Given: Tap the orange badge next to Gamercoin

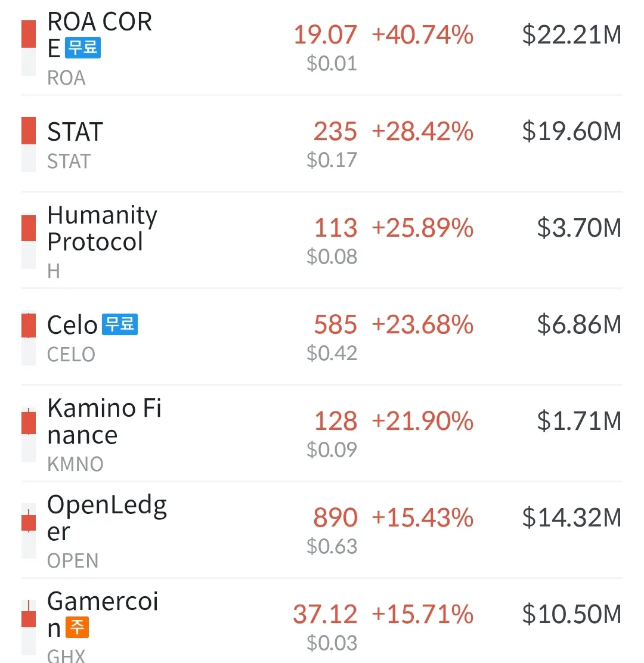Looking at the screenshot, I should 77,627.
